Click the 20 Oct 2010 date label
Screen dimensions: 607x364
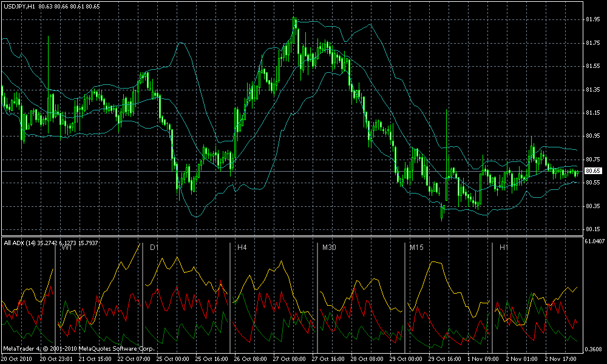pos(15,359)
